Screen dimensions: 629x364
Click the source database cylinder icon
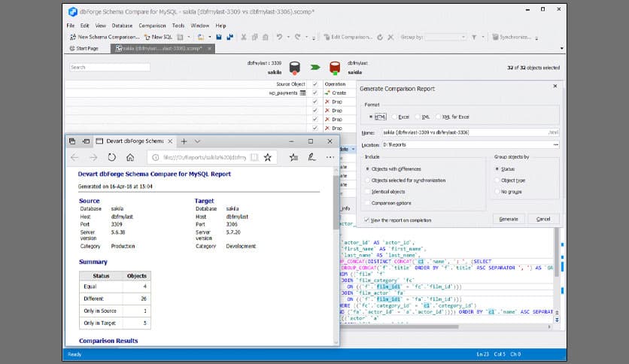(x=295, y=68)
